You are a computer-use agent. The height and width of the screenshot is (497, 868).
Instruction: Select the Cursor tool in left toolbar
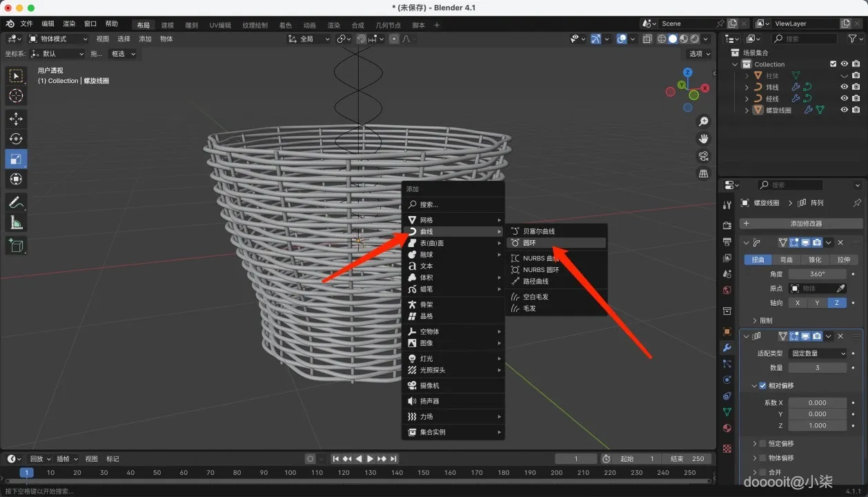[16, 96]
